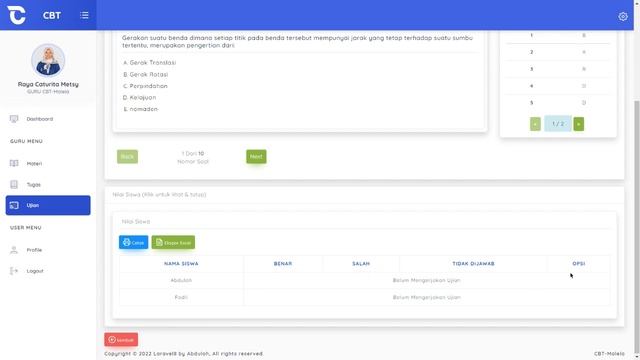Click the Materi book icon
Screen dimensions: 640x360
[14, 163]
